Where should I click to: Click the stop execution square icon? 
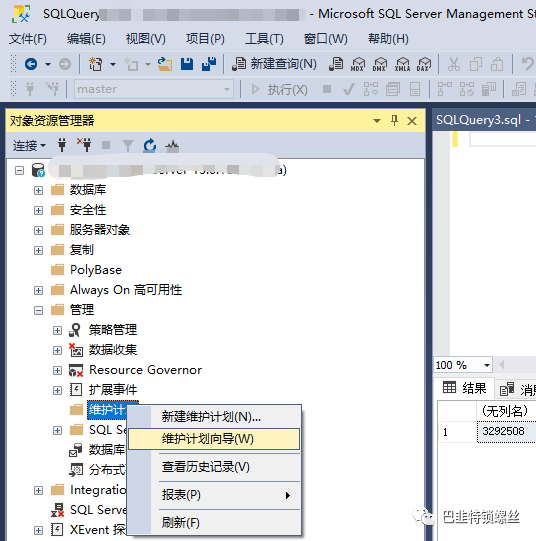pos(327,89)
